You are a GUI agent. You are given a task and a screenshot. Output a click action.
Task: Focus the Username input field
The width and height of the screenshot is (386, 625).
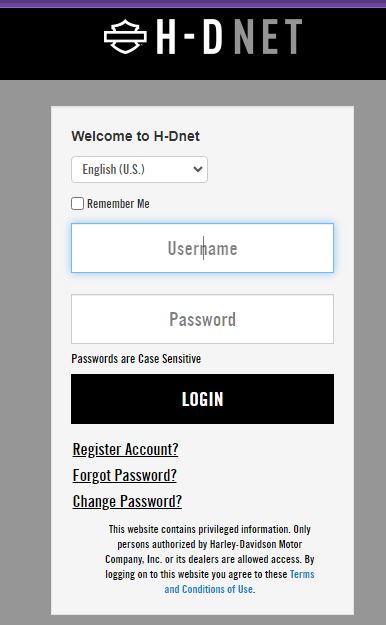(202, 248)
